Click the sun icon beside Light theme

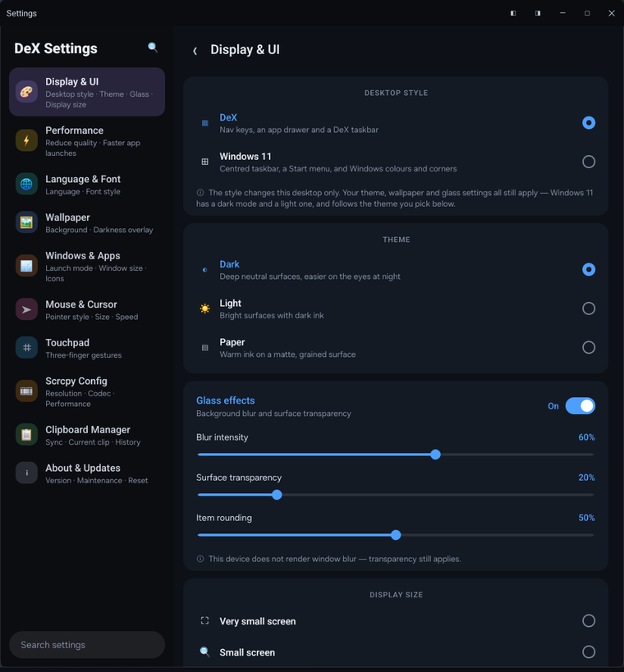point(205,309)
